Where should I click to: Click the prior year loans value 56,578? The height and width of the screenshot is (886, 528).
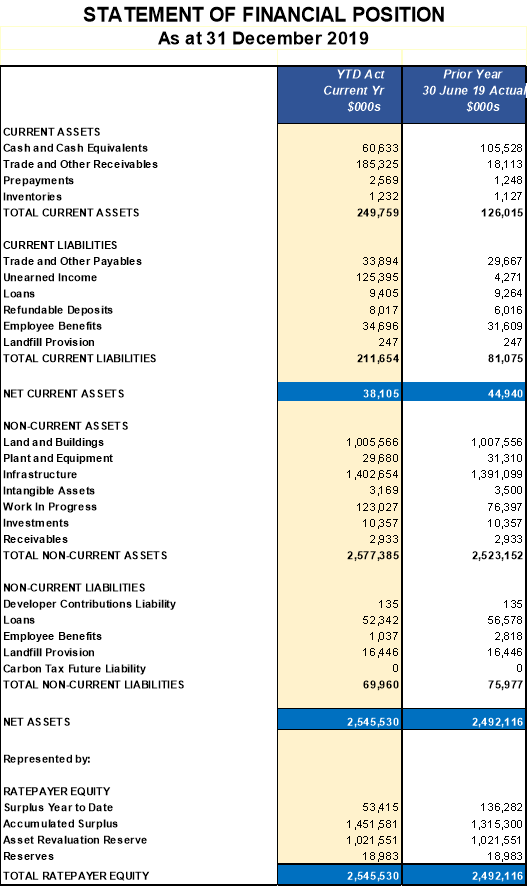(x=505, y=620)
